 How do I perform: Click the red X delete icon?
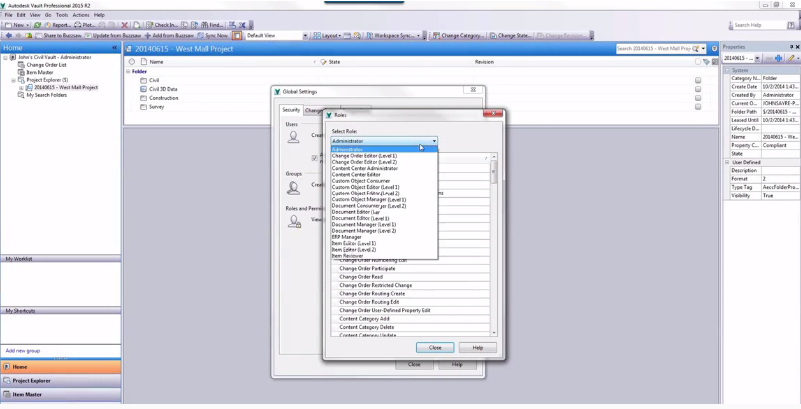124,25
